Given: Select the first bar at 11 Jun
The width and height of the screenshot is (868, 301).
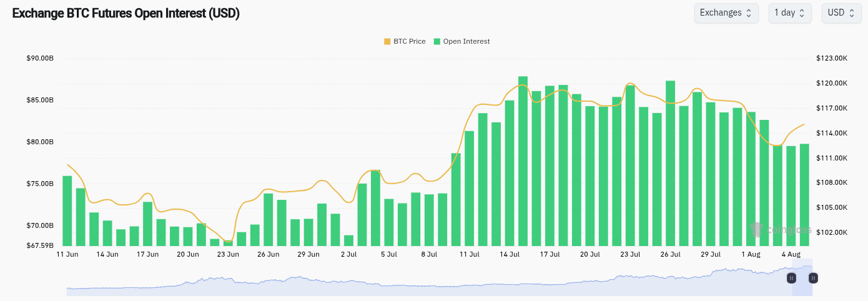Looking at the screenshot, I should click(x=67, y=211).
